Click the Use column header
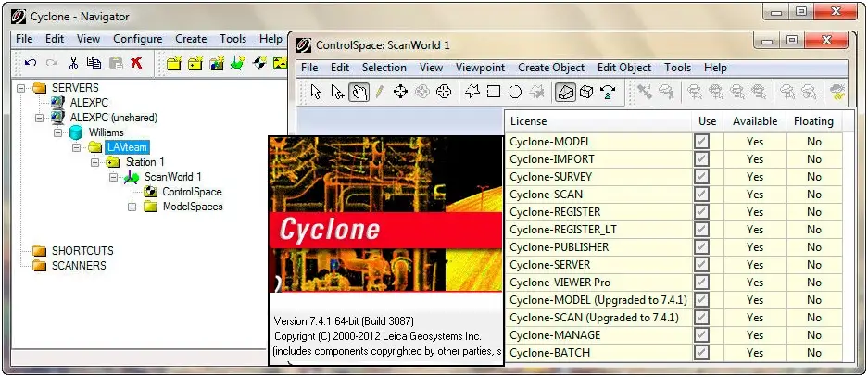Image resolution: width=868 pixels, height=377 pixels. tap(708, 121)
